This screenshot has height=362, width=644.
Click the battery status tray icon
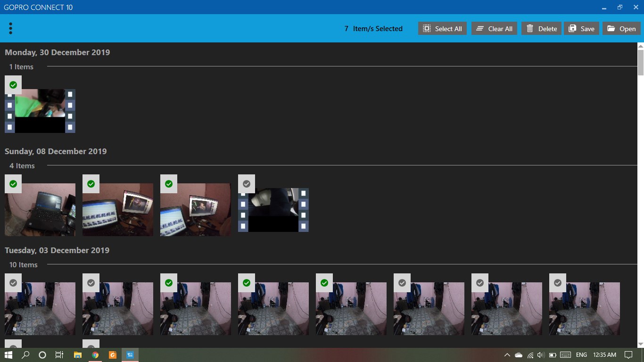(x=553, y=355)
